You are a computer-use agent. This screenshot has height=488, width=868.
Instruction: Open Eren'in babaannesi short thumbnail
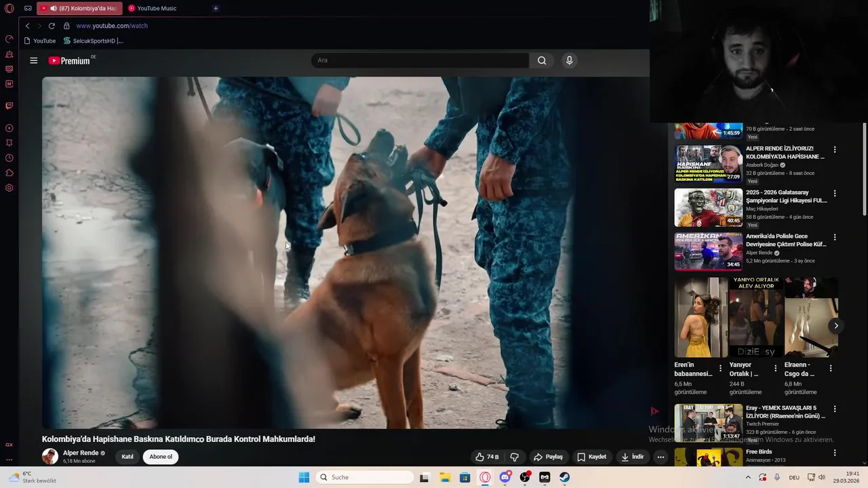pos(701,317)
